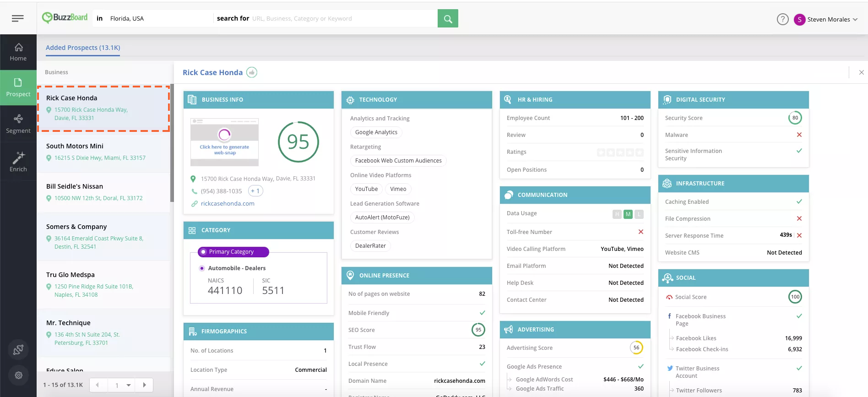868x397 pixels.
Task: Select South Motors Mini from the list
Action: (x=103, y=152)
